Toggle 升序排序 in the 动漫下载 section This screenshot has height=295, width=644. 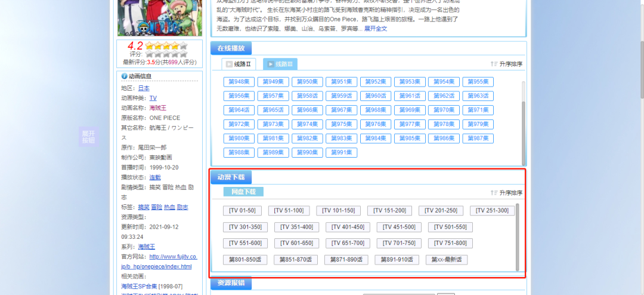(506, 192)
